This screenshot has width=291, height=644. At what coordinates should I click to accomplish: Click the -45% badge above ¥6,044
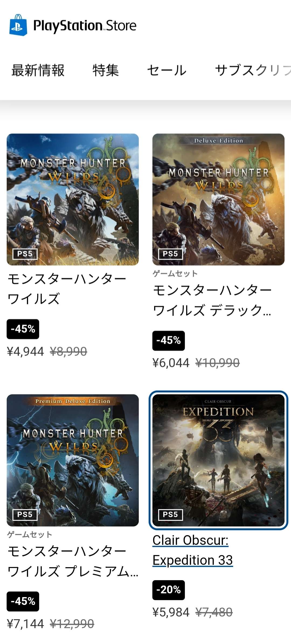click(168, 341)
